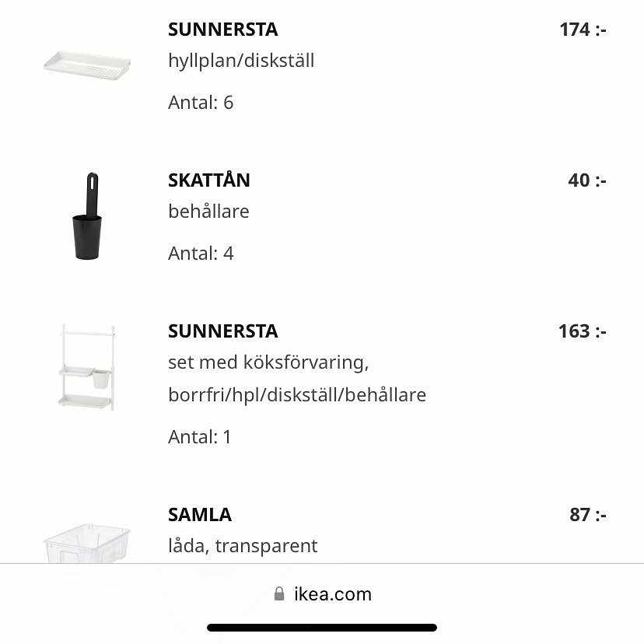644x644 pixels.
Task: Click the 87 :- price
Action: [x=587, y=515]
